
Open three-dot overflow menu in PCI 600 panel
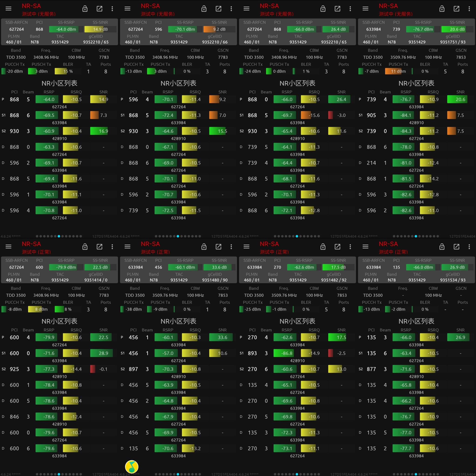tap(112, 247)
